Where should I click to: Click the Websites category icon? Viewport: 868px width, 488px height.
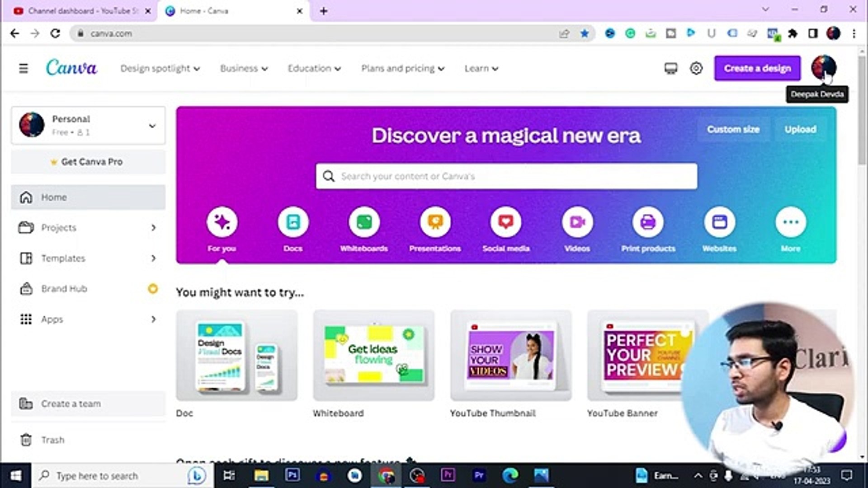(719, 222)
